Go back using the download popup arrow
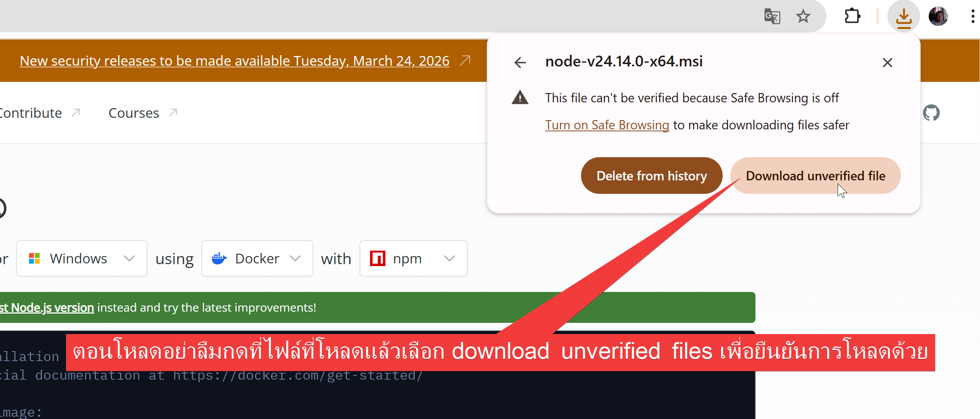 click(520, 62)
